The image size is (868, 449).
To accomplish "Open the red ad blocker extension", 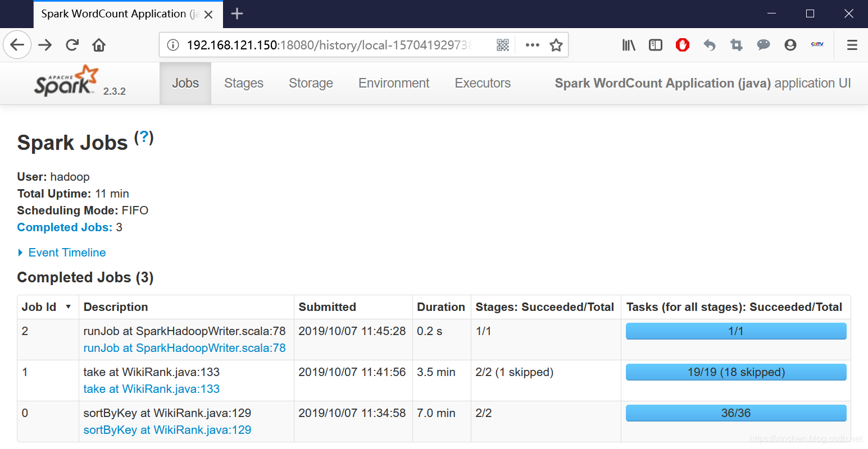I will pos(683,45).
